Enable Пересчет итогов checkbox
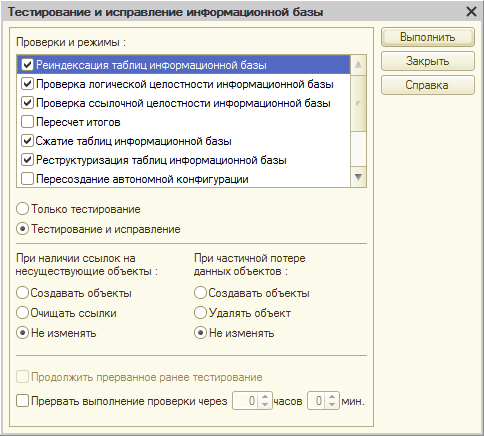 click(27, 122)
